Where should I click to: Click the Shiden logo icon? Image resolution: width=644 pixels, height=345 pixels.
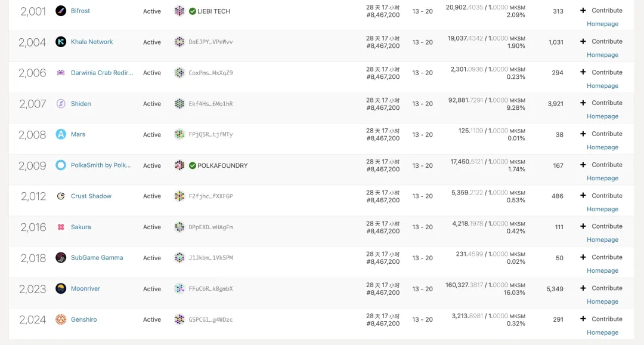pyautogui.click(x=61, y=104)
